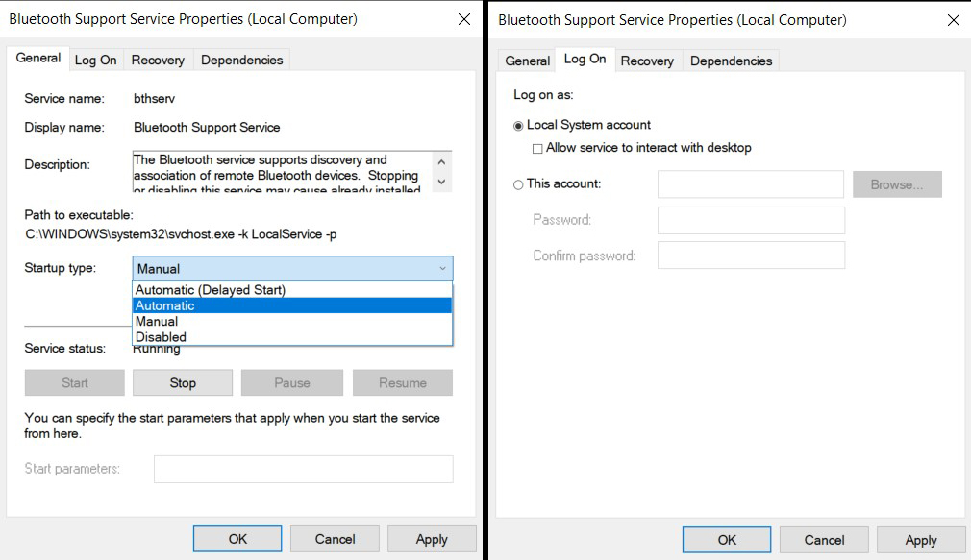
Task: Confirm with OK in the right dialog
Action: (727, 540)
